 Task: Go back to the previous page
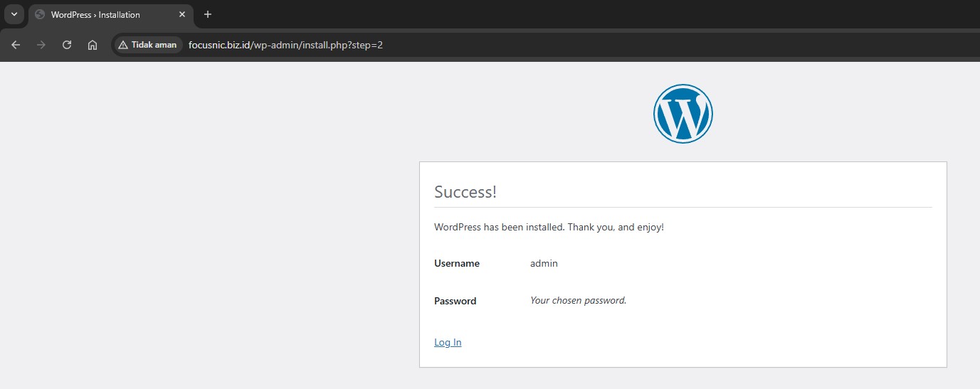[16, 45]
